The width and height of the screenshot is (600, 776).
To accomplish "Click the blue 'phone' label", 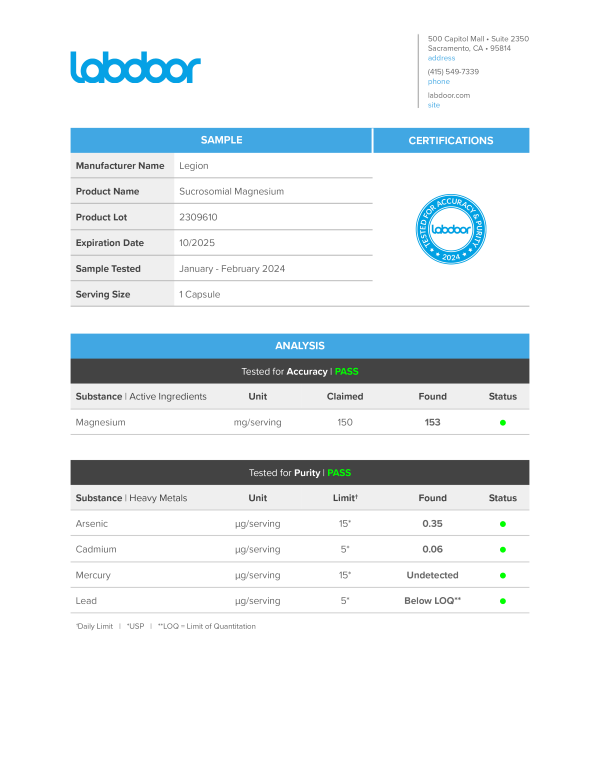I will [439, 82].
